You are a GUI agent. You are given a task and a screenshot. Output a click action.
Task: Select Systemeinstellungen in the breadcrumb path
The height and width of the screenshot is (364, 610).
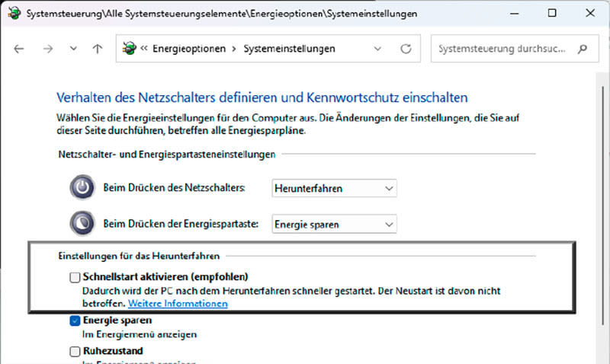289,49
